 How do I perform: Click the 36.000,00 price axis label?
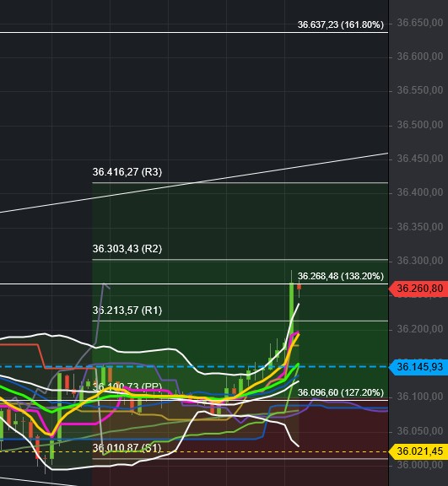coord(420,465)
